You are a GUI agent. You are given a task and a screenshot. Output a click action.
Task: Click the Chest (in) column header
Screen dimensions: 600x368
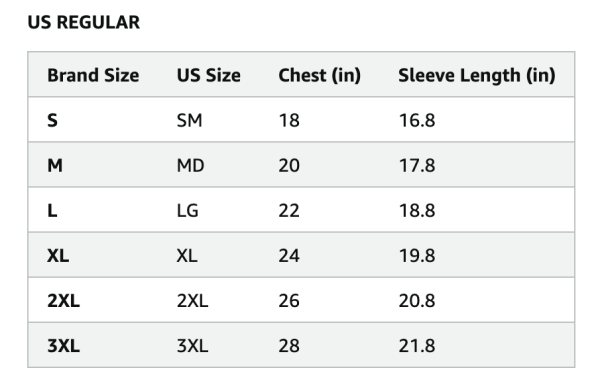[320, 75]
